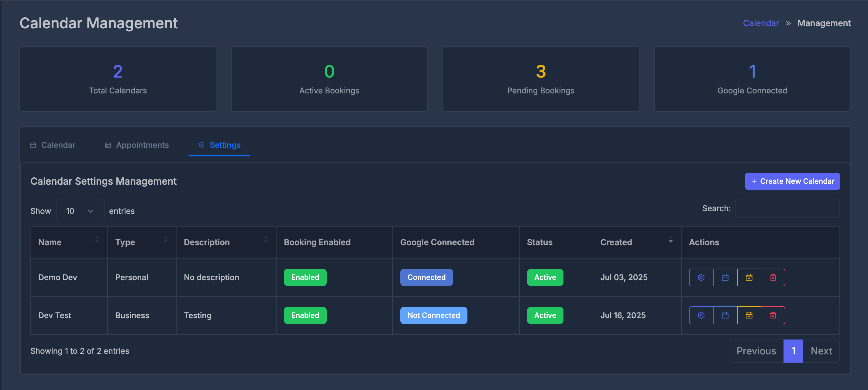The height and width of the screenshot is (390, 868).
Task: Delete the Demo Dev calendar
Action: point(773,277)
